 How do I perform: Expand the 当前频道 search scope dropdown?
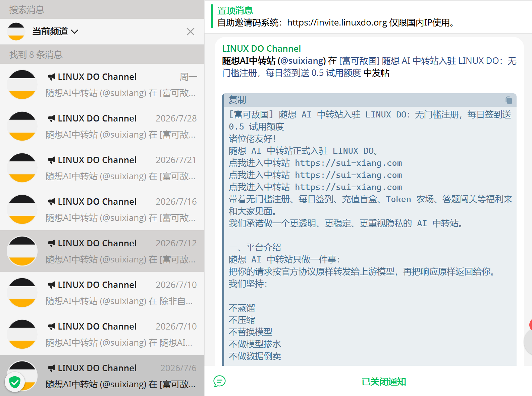tap(55, 32)
